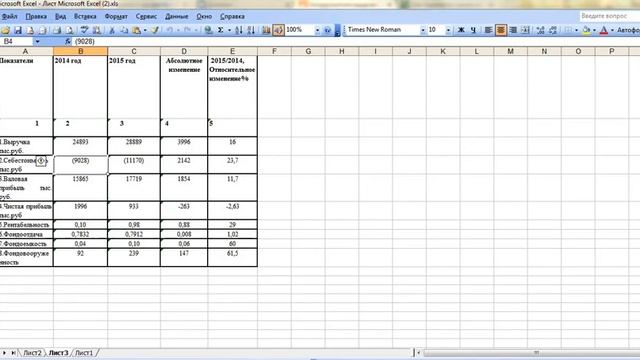Launch the Chart Wizard icon
This screenshot has width=640, height=360.
(266, 30)
